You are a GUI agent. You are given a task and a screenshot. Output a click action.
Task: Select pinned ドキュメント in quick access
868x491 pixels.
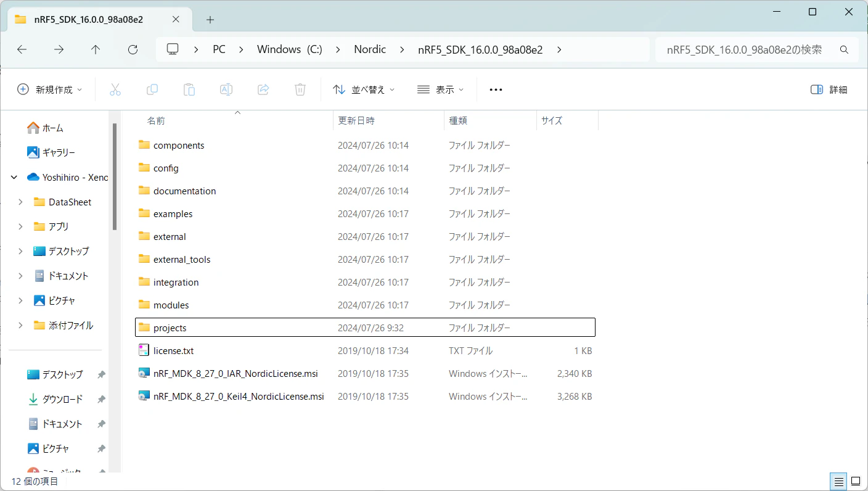[62, 424]
